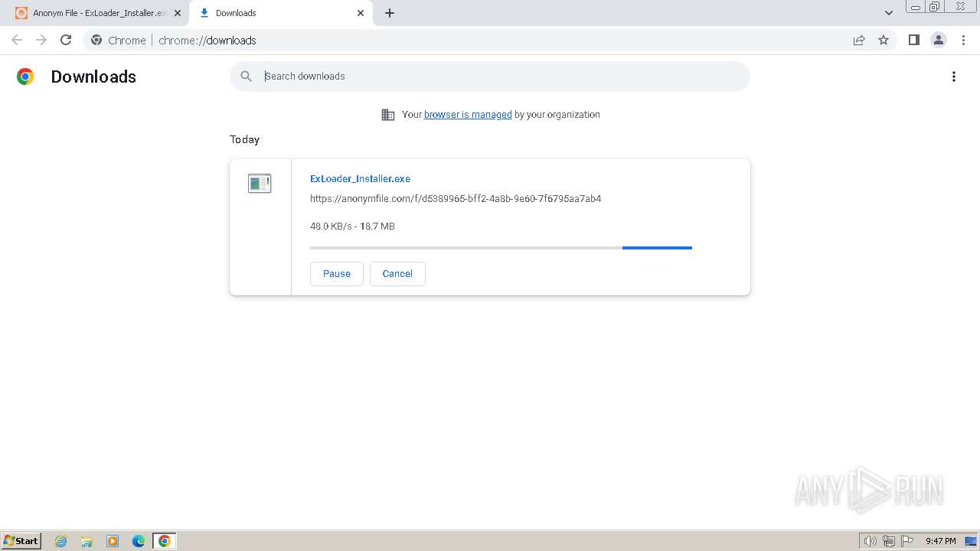Close the Anonym File tab
Image resolution: width=980 pixels, height=551 pixels.
pos(178,13)
